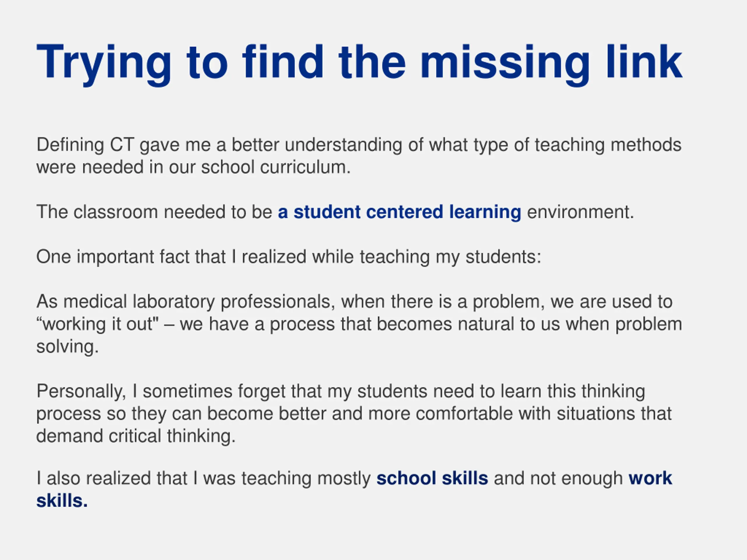
Task: Click the word 'environment.' in the second paragraph
Action: coord(580,212)
